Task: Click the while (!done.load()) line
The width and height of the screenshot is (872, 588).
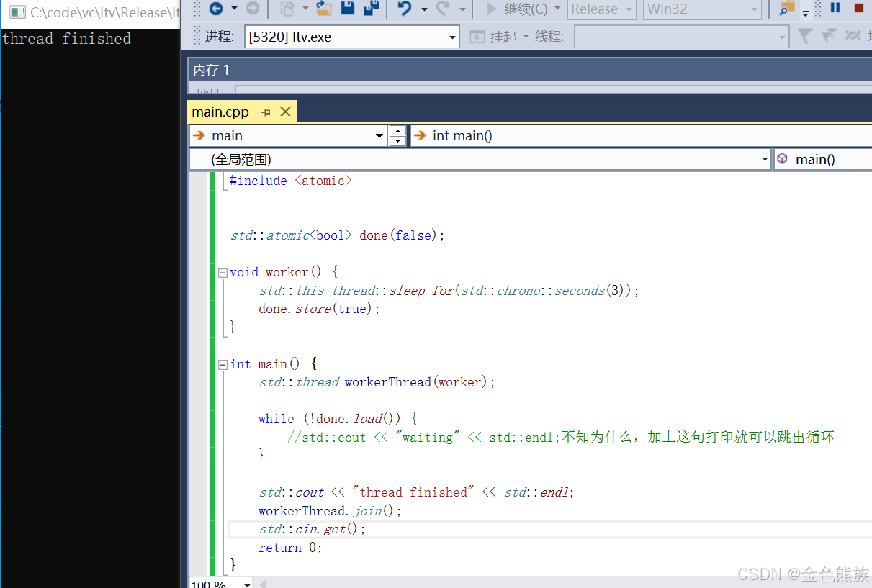Action: (338, 419)
